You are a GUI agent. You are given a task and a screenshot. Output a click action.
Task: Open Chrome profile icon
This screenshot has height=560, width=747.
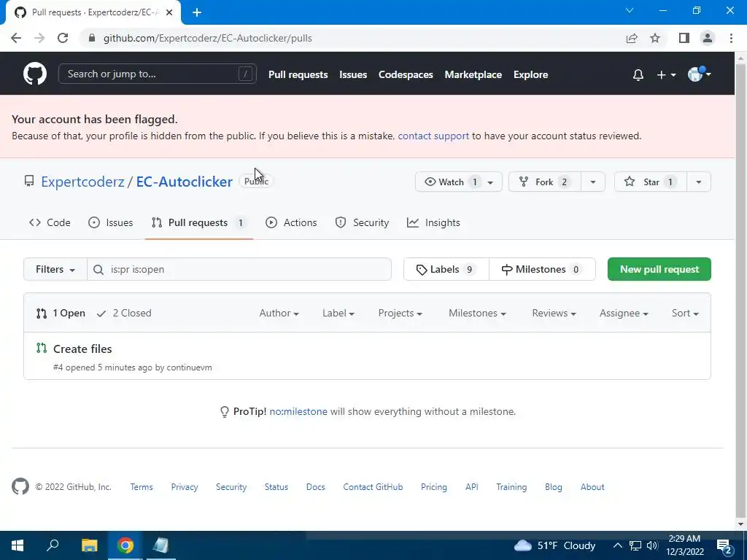(x=708, y=38)
